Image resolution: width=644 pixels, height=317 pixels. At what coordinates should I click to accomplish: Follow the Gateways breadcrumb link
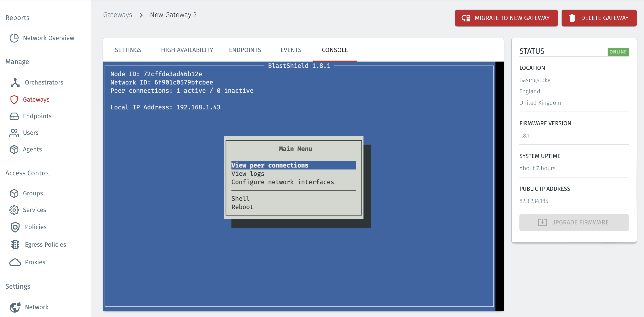(118, 14)
